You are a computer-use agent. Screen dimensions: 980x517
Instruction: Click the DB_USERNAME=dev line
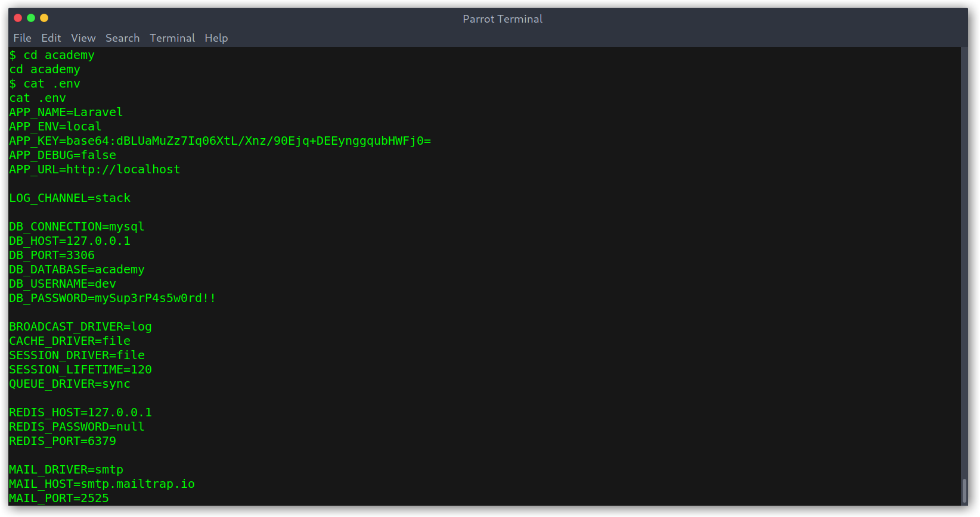63,284
